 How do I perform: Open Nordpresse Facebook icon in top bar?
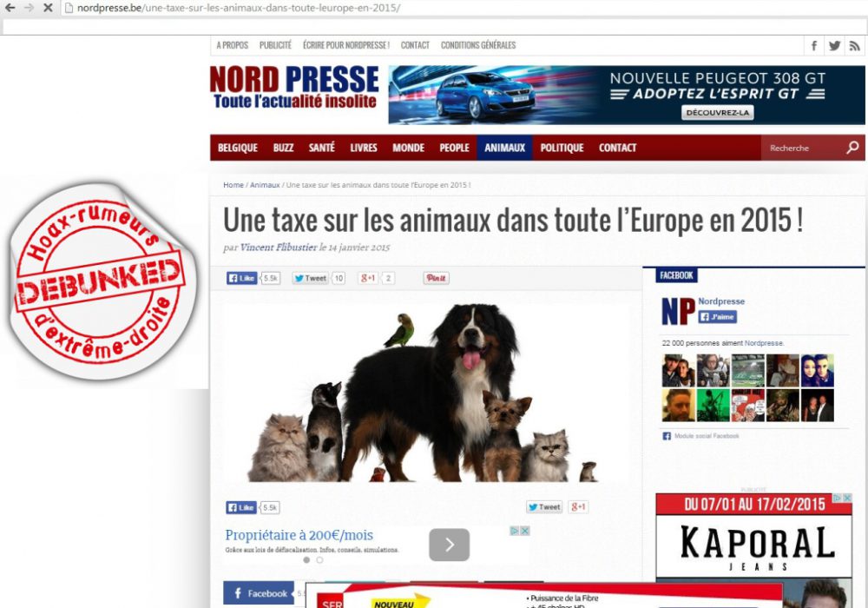coord(814,46)
